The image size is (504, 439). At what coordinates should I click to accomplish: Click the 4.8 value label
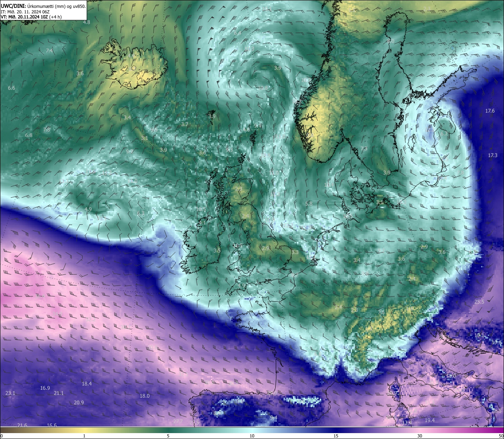(x=87, y=22)
